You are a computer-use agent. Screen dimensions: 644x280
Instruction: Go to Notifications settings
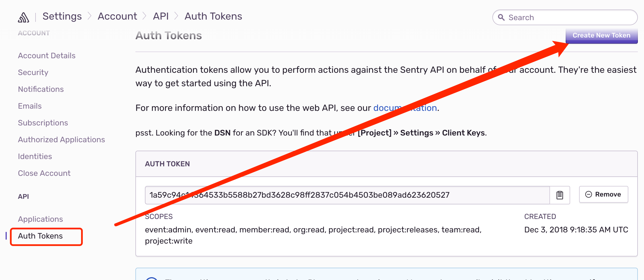(41, 89)
